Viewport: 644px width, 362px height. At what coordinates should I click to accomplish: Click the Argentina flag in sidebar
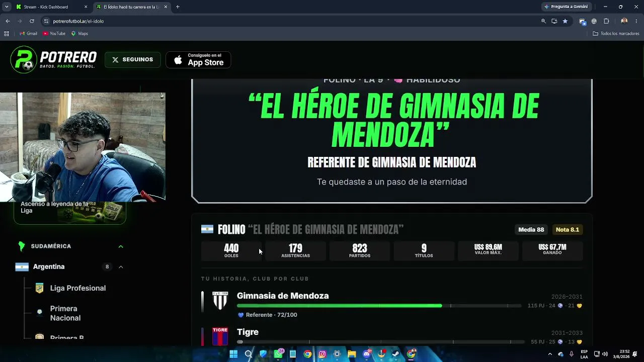point(22,267)
